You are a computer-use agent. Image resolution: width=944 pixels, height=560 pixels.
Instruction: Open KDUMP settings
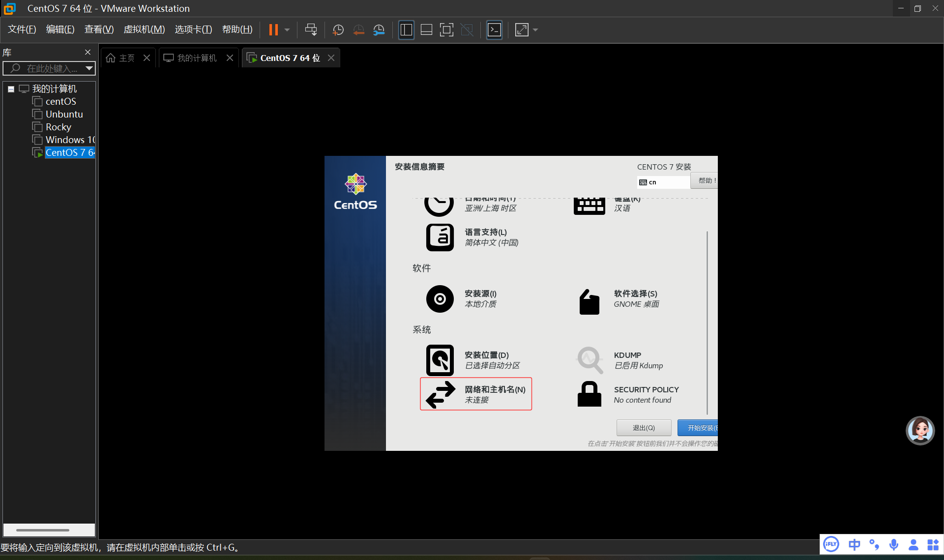point(620,360)
